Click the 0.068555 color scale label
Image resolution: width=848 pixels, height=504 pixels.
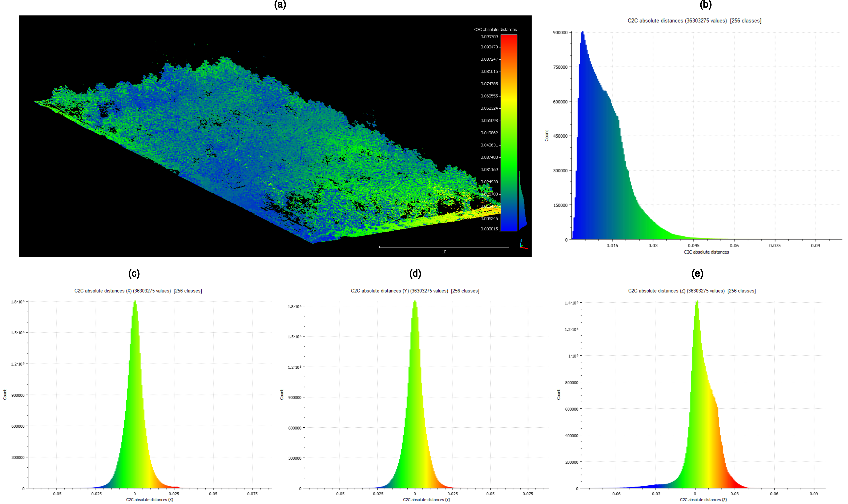coord(489,96)
